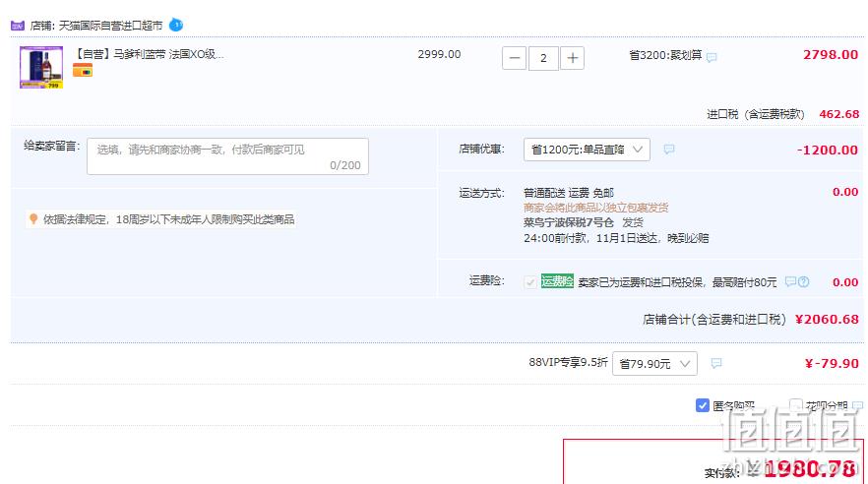Click the 普通配送 运费 免邮 shipping option text
Screen dimensions: 868x484
[x=569, y=193]
